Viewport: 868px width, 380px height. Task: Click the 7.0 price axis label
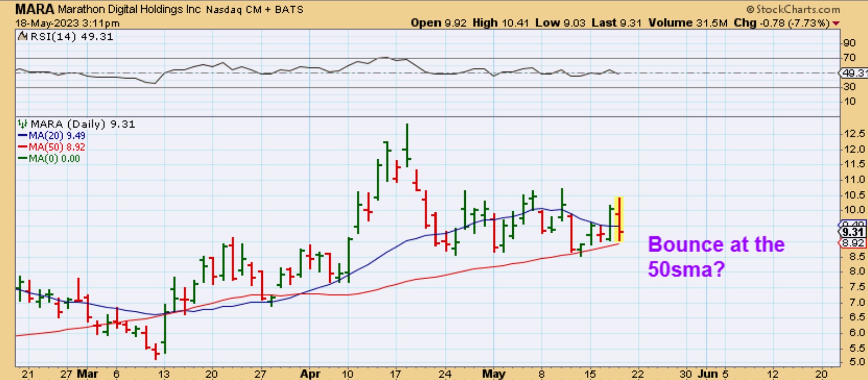[x=857, y=302]
